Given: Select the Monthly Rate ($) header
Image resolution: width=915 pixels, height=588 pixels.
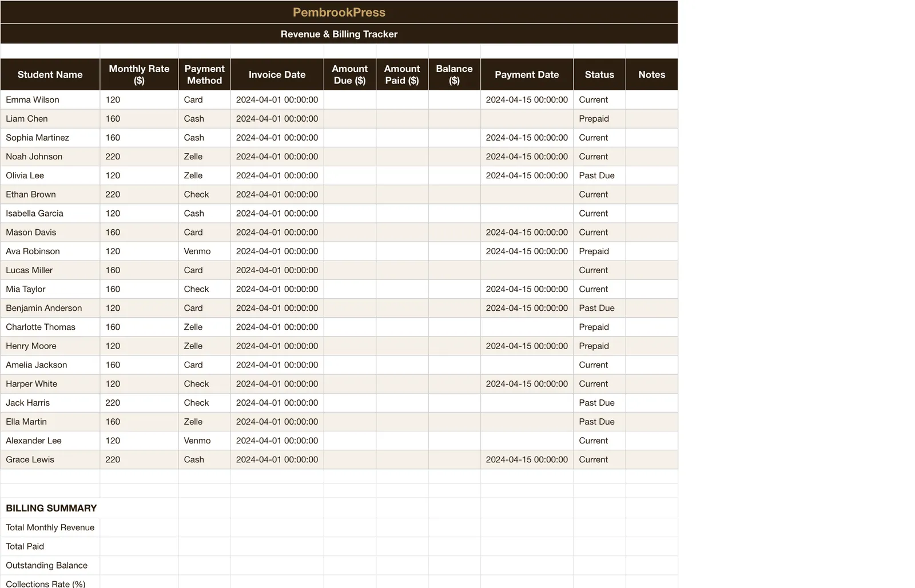Looking at the screenshot, I should [x=139, y=74].
